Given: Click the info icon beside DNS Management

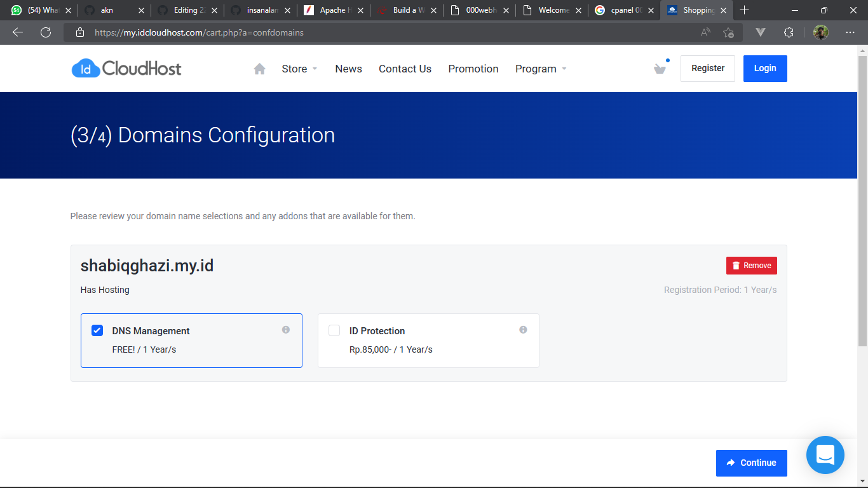Looking at the screenshot, I should (285, 329).
